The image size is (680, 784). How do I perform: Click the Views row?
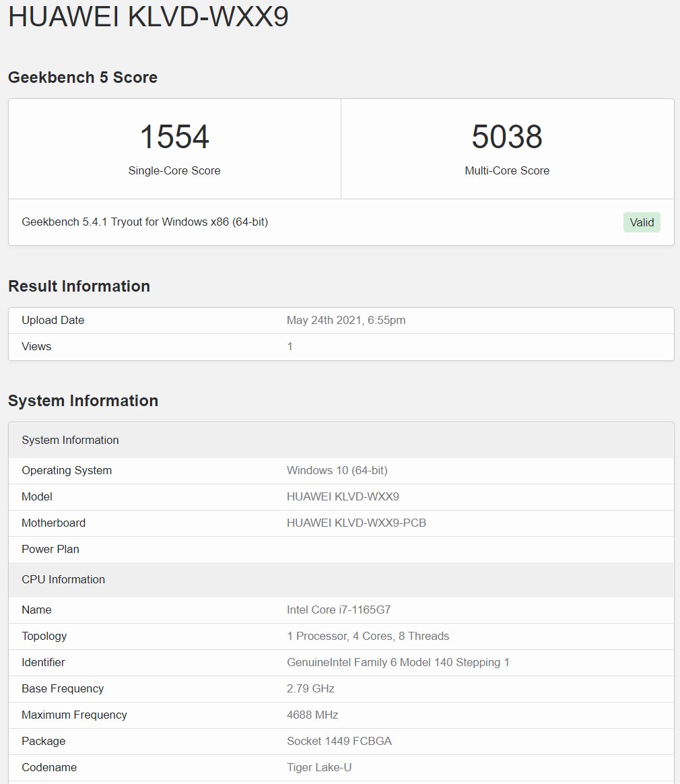tap(341, 346)
